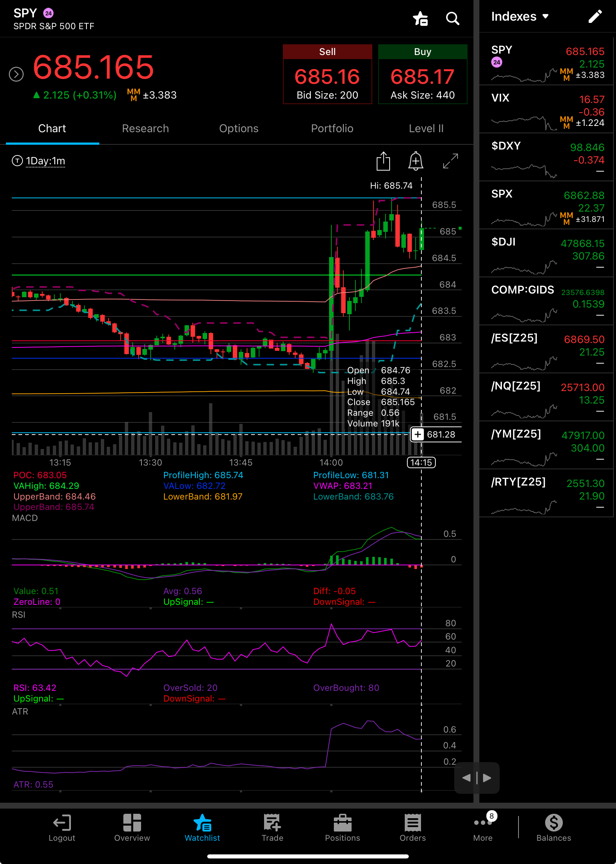Tap the 24 badge in SPY watchlist row
Screen dimensions: 616x864
click(496, 62)
